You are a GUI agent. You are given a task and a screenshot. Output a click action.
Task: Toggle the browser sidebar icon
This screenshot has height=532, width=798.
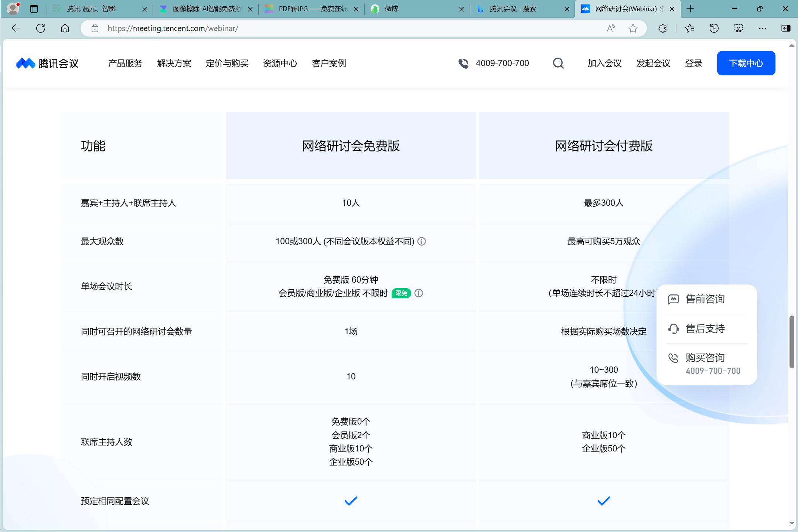(786, 28)
